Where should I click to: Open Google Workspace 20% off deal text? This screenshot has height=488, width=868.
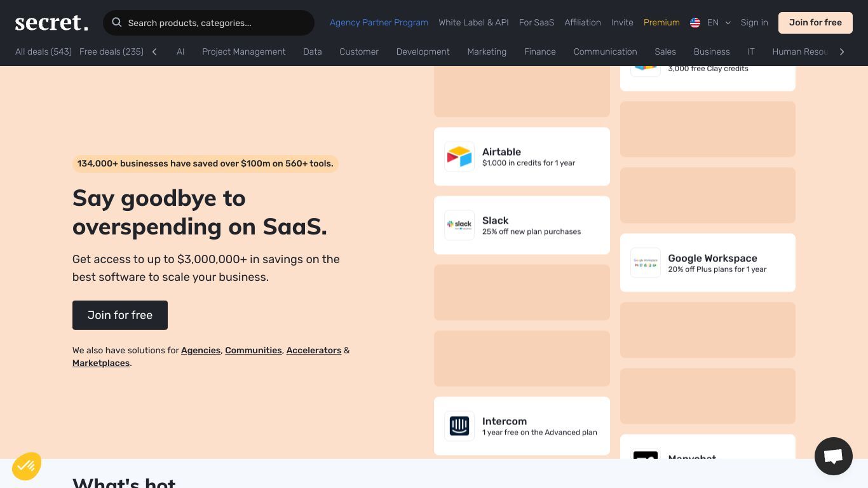tap(717, 269)
